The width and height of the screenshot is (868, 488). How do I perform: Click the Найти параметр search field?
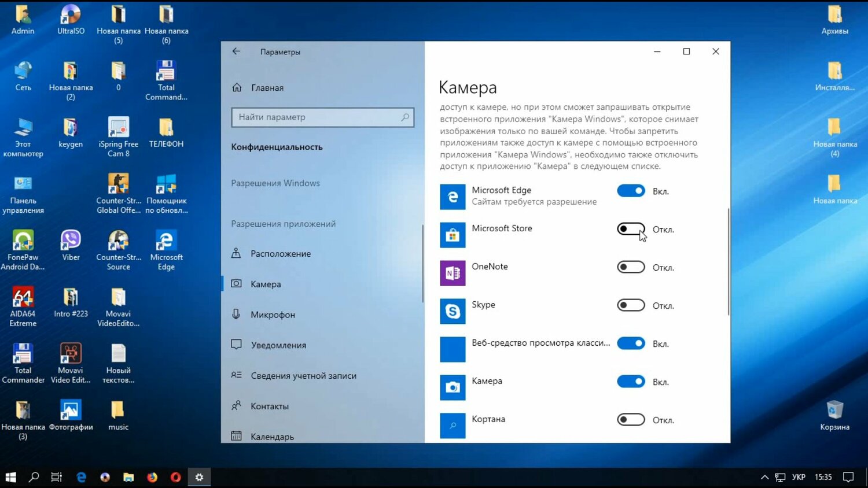pos(322,117)
